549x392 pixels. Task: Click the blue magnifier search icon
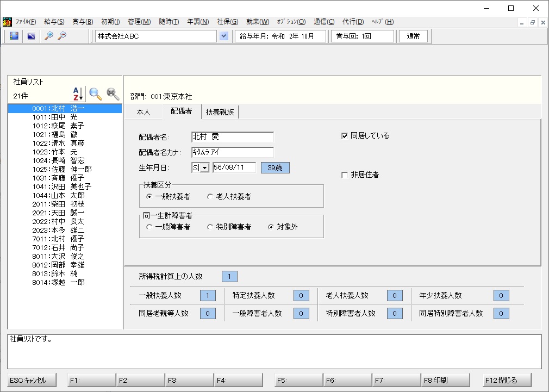pyautogui.click(x=95, y=94)
